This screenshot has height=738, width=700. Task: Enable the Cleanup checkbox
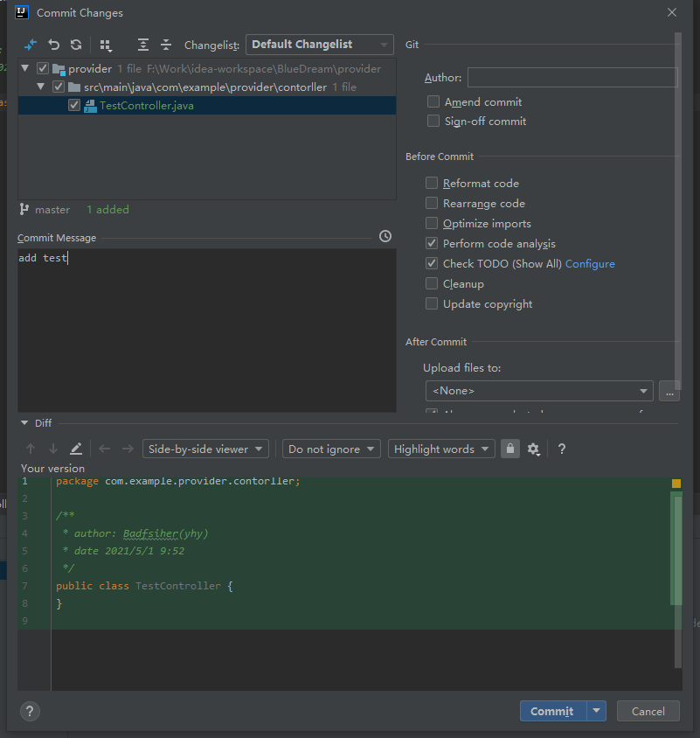click(x=432, y=283)
